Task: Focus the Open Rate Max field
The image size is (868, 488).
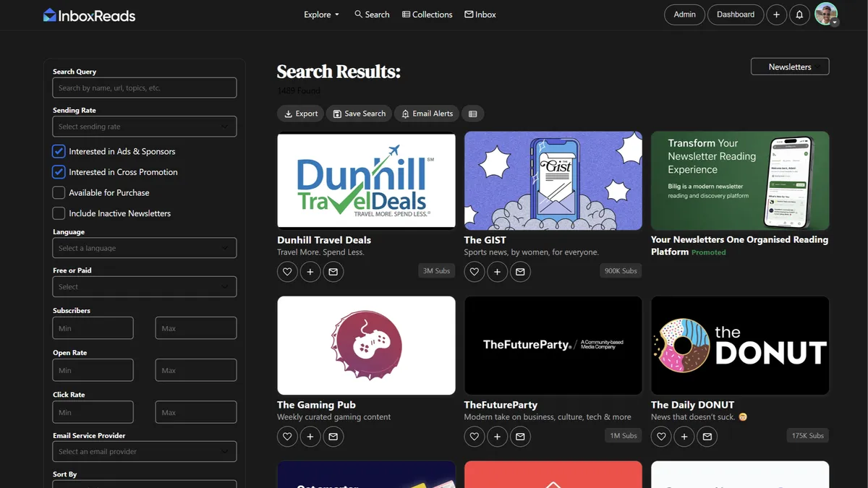Action: (196, 370)
